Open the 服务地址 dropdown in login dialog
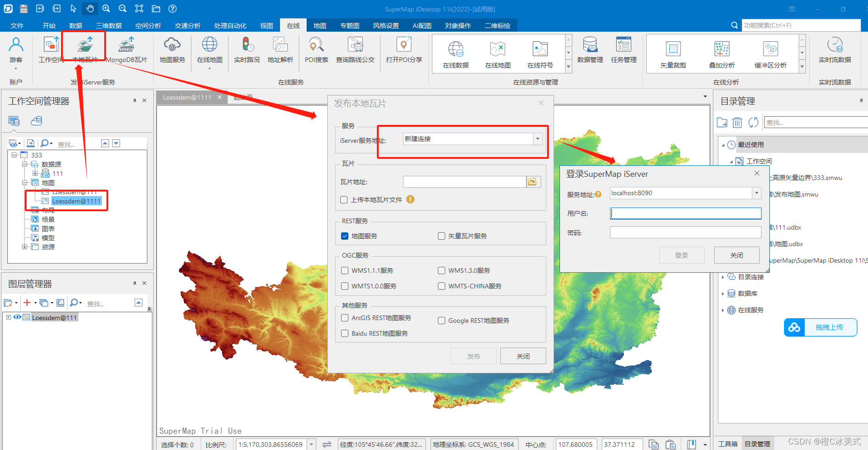 pos(756,193)
